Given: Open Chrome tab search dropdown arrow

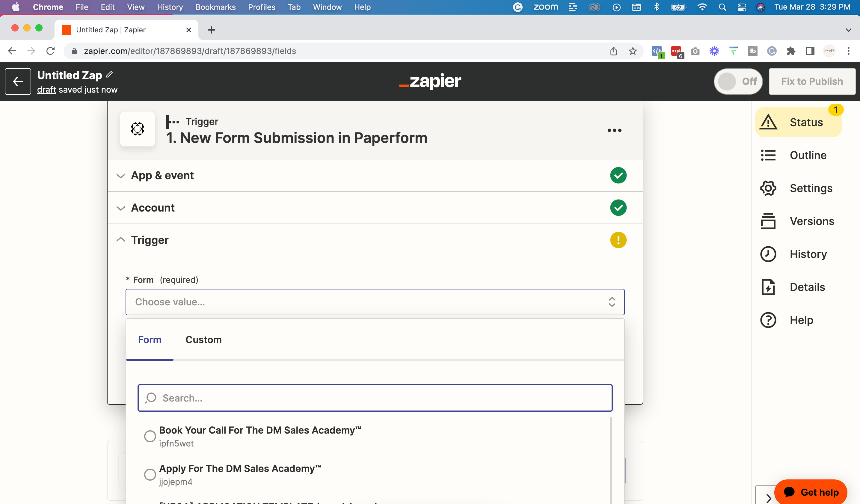Looking at the screenshot, I should point(848,30).
